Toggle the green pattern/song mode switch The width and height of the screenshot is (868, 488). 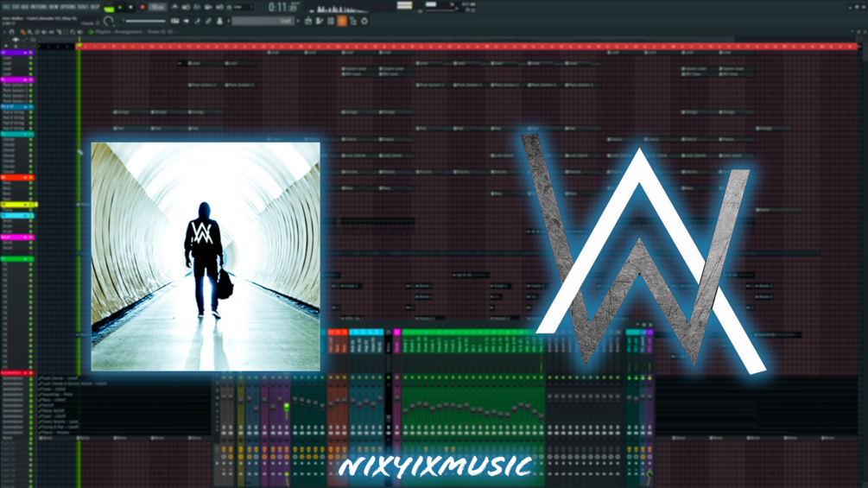(109, 8)
